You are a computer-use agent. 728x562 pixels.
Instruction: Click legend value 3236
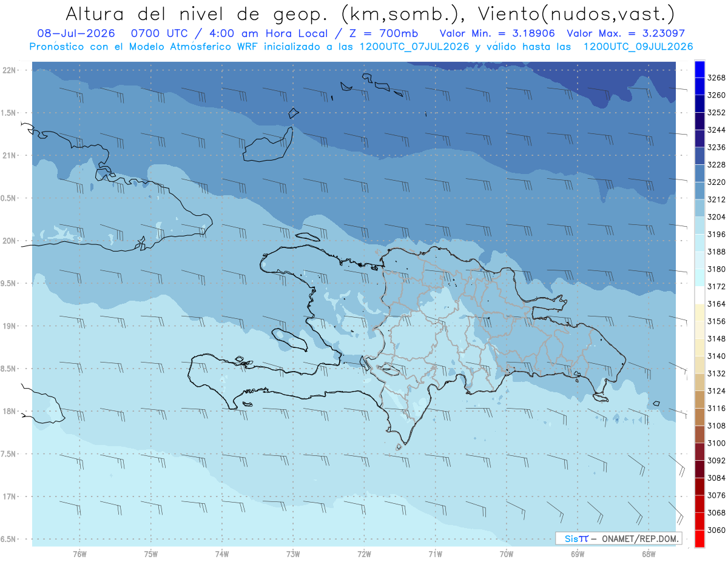pos(716,147)
